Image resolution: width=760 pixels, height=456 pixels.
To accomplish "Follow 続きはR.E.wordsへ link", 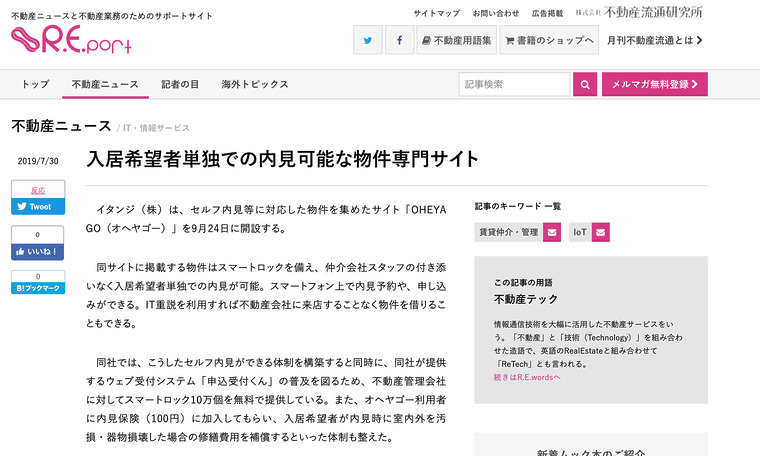I will pyautogui.click(x=527, y=377).
